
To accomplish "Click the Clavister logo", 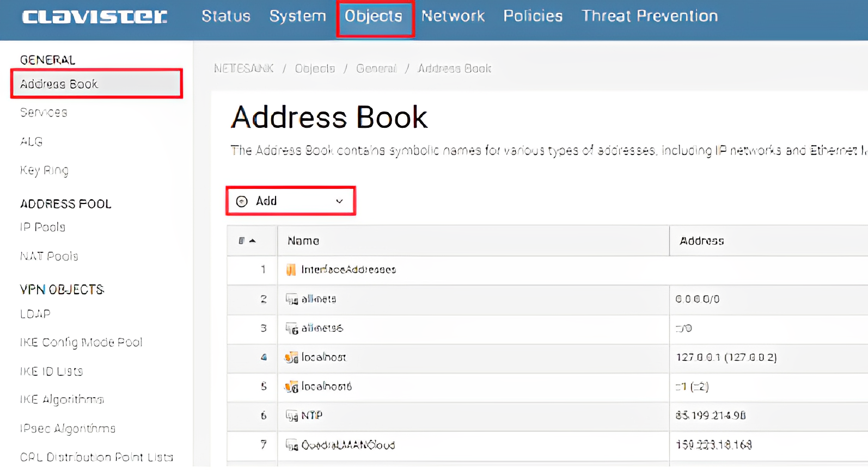I will tap(95, 16).
